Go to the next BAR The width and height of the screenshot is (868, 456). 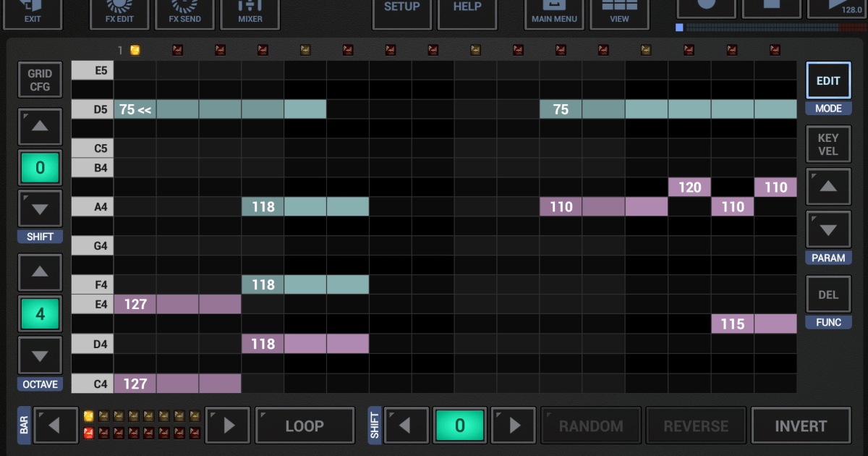click(x=228, y=426)
